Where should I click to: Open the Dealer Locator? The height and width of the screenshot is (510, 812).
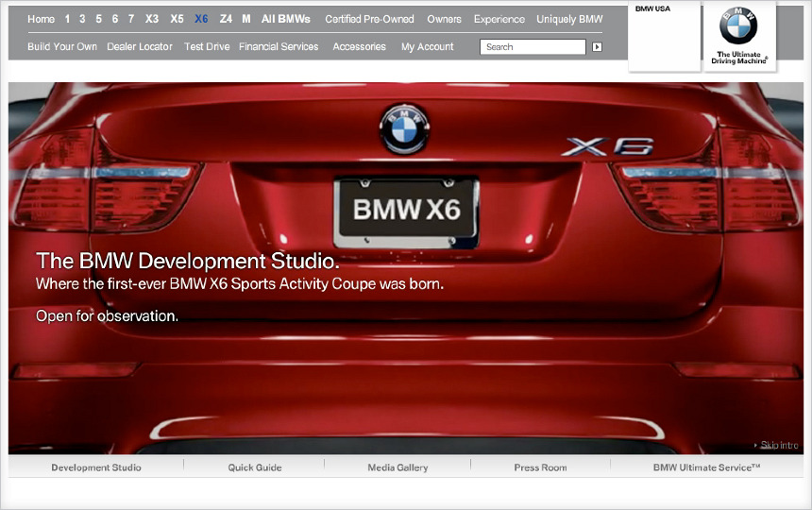point(141,46)
